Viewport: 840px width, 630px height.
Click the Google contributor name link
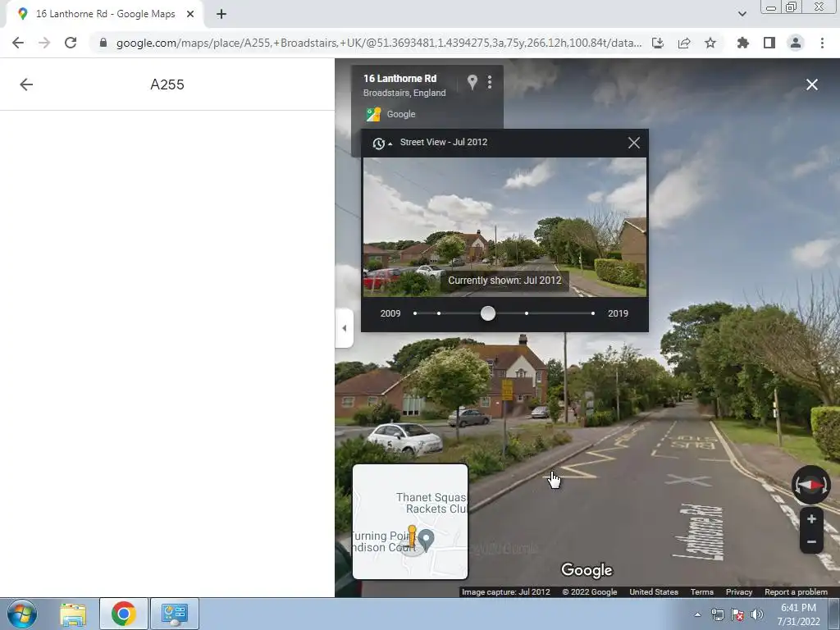point(400,114)
